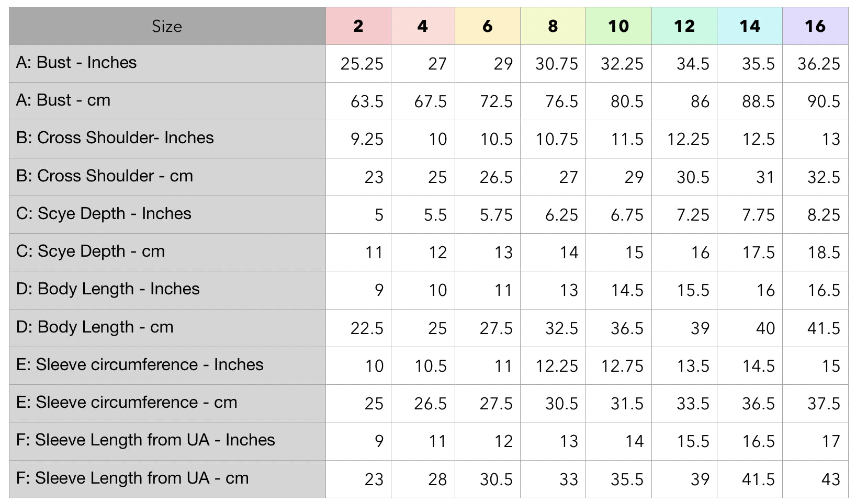This screenshot has width=856, height=504.
Task: Select F: Sleeve Length from UA - cm label
Action: coord(132,478)
